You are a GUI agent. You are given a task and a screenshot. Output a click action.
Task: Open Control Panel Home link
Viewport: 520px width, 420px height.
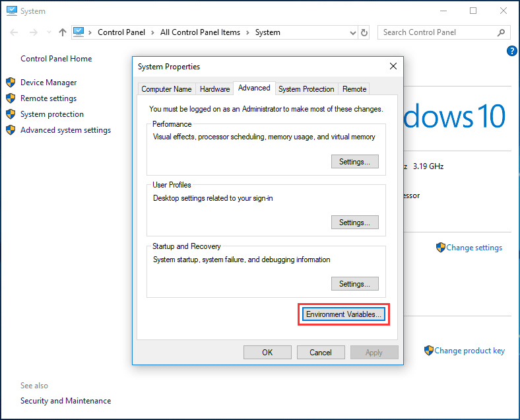pos(56,59)
